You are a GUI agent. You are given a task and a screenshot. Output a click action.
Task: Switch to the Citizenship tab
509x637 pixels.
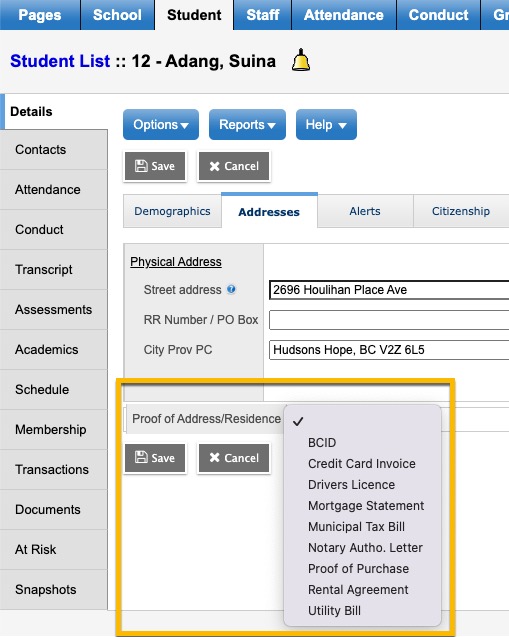(x=461, y=211)
